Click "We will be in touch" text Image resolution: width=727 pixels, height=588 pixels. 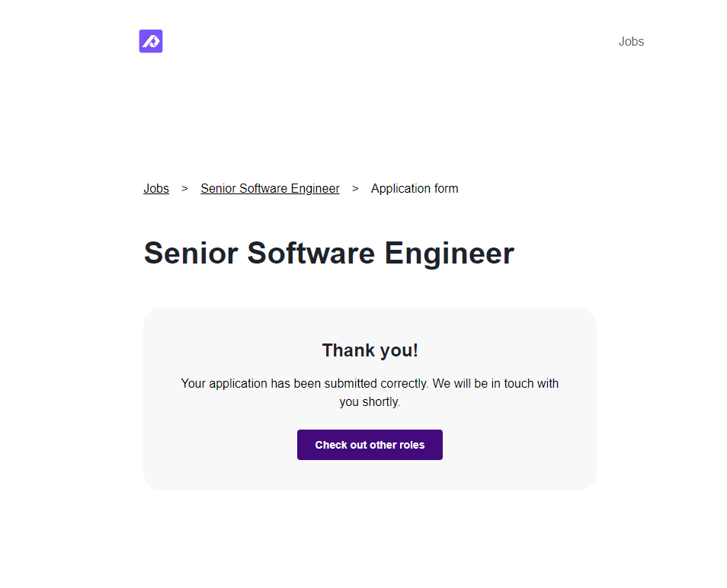(x=495, y=383)
